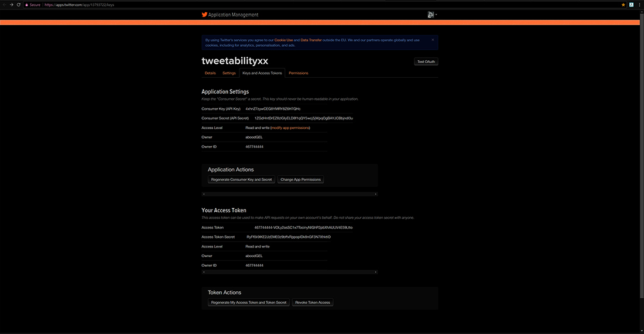Click the Your Access Token heading
644x334 pixels.
(224, 210)
